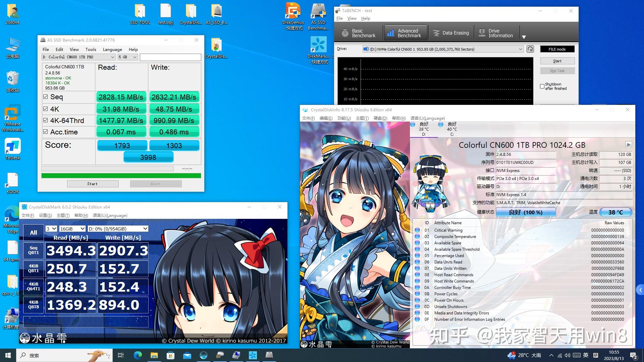Click the taskbar search box
The width and height of the screenshot is (644, 362).
click(64, 355)
